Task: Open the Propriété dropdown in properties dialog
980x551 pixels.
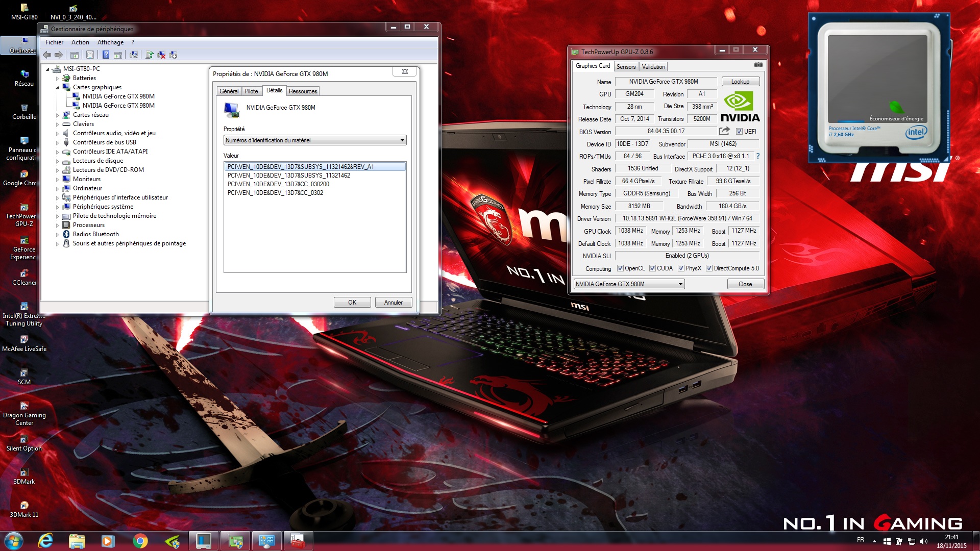Action: [x=315, y=140]
